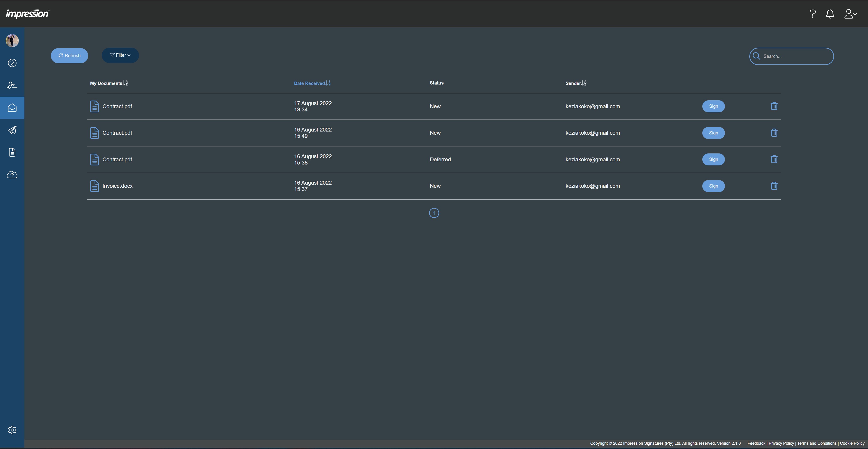The width and height of the screenshot is (868, 449).
Task: Select the inbox envelope sidebar icon
Action: (x=12, y=108)
